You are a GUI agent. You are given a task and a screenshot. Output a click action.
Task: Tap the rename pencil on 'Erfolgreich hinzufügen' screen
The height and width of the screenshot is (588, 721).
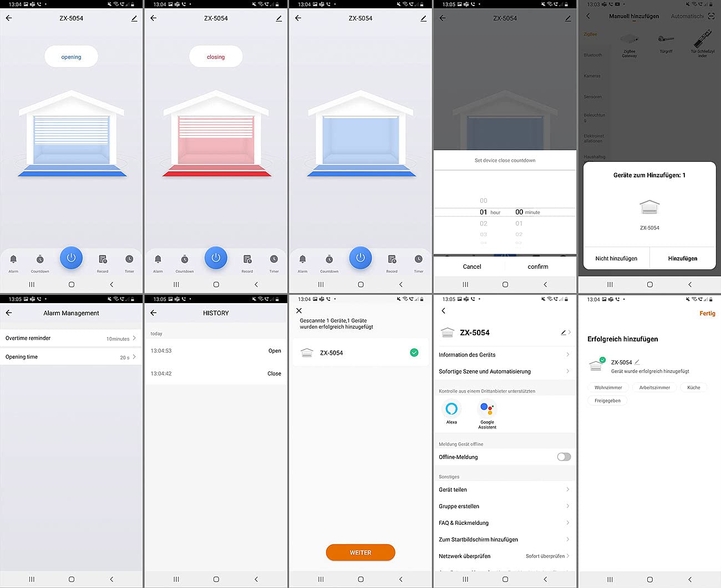point(637,362)
